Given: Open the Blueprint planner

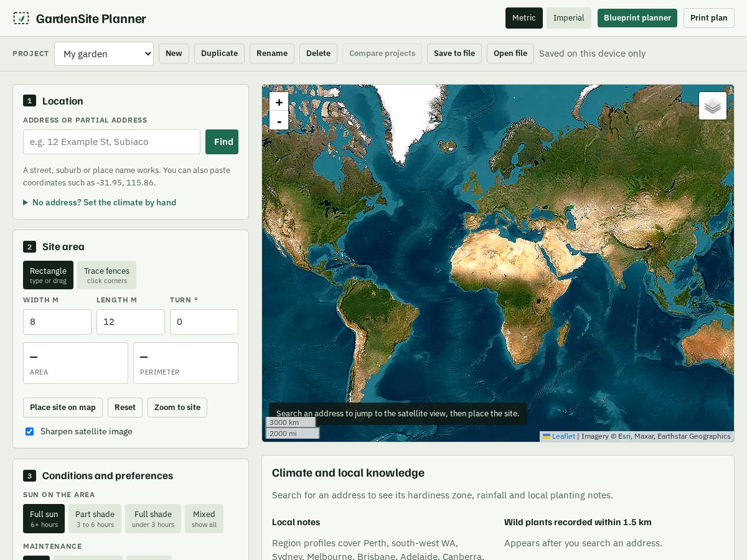Looking at the screenshot, I should coord(637,18).
